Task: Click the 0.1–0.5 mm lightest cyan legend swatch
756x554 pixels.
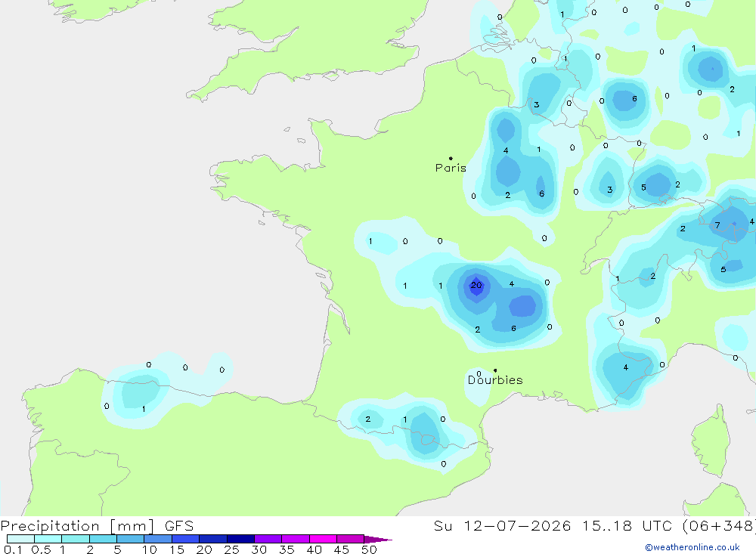Action: tap(20, 539)
